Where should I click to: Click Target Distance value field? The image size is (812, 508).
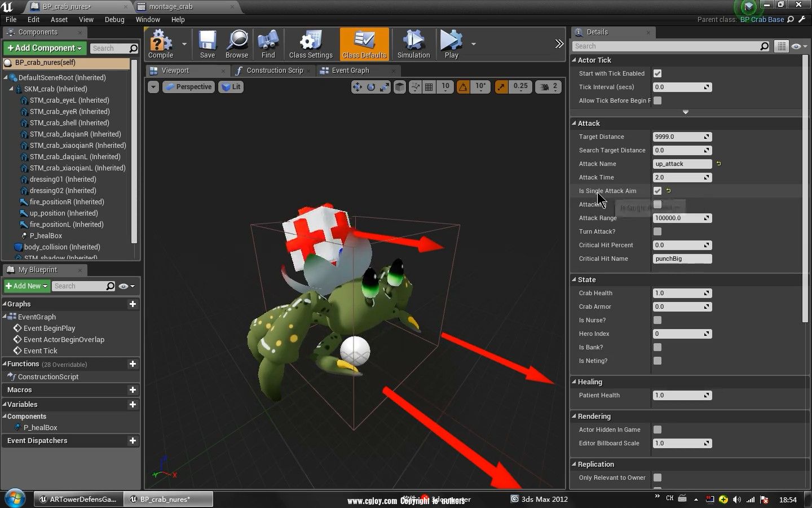(682, 137)
